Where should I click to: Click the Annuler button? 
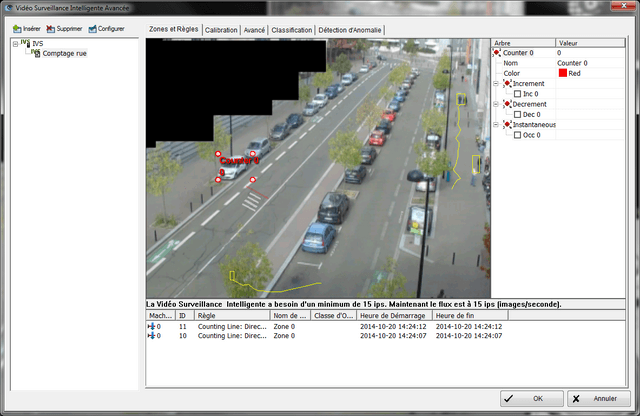[599, 398]
